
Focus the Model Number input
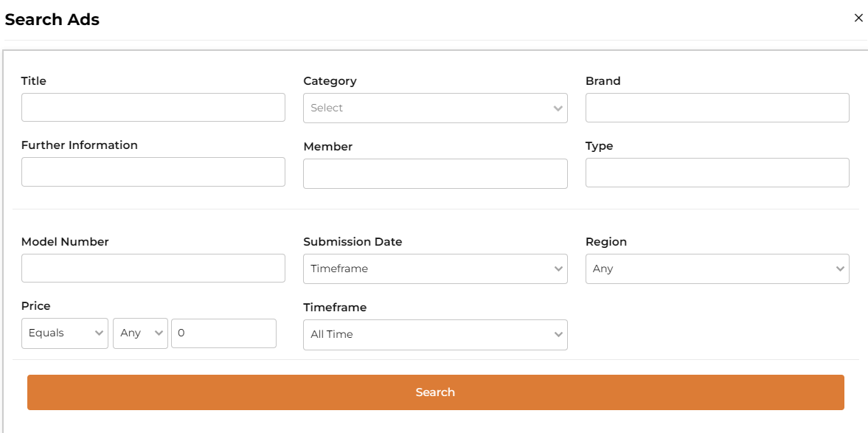pos(153,269)
